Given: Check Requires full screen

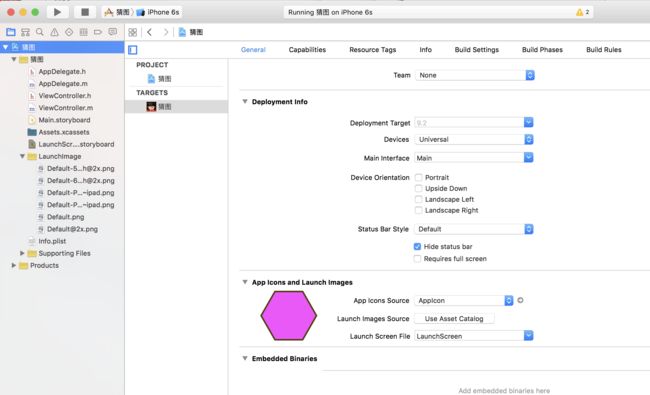Looking at the screenshot, I should [x=417, y=259].
